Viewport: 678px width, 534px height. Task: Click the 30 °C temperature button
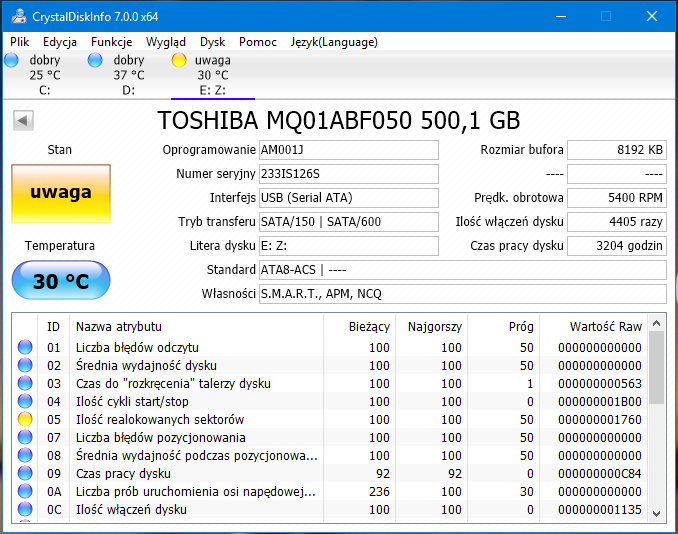[61, 280]
